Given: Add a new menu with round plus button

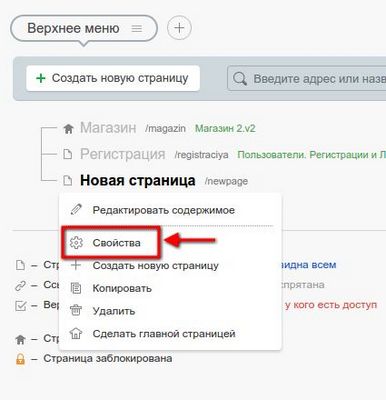Looking at the screenshot, I should (179, 28).
